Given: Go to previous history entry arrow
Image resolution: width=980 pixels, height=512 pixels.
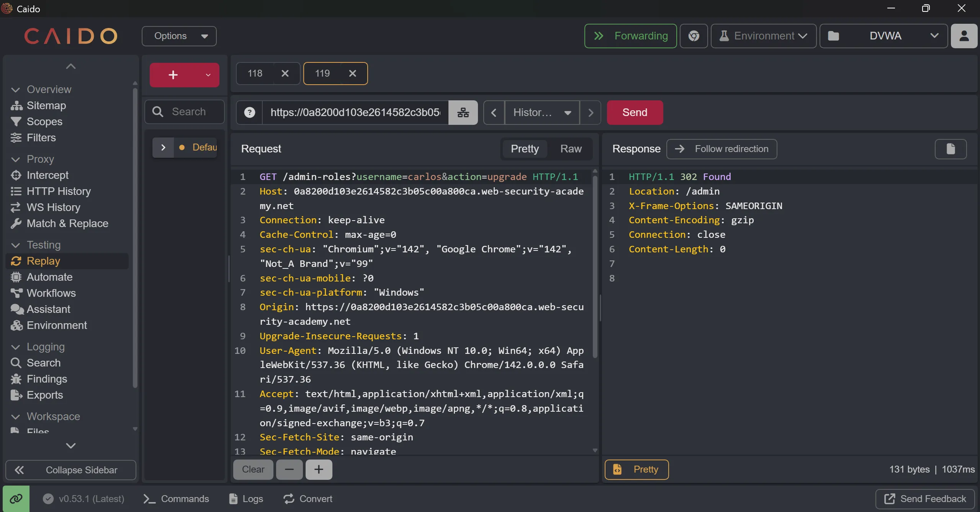Looking at the screenshot, I should (x=494, y=113).
